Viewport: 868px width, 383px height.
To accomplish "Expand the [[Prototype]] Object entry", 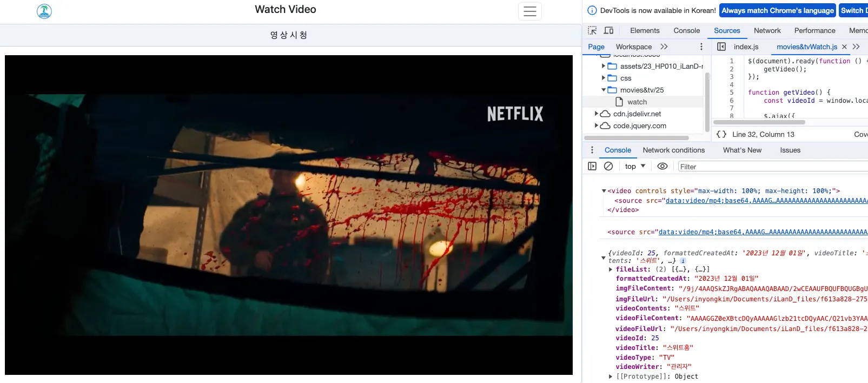I will tap(611, 377).
